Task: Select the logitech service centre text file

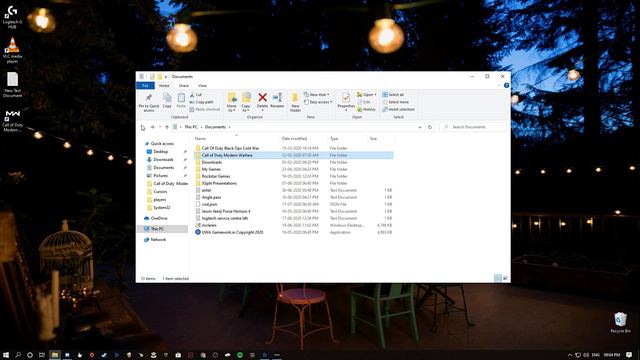Action: [293, 218]
